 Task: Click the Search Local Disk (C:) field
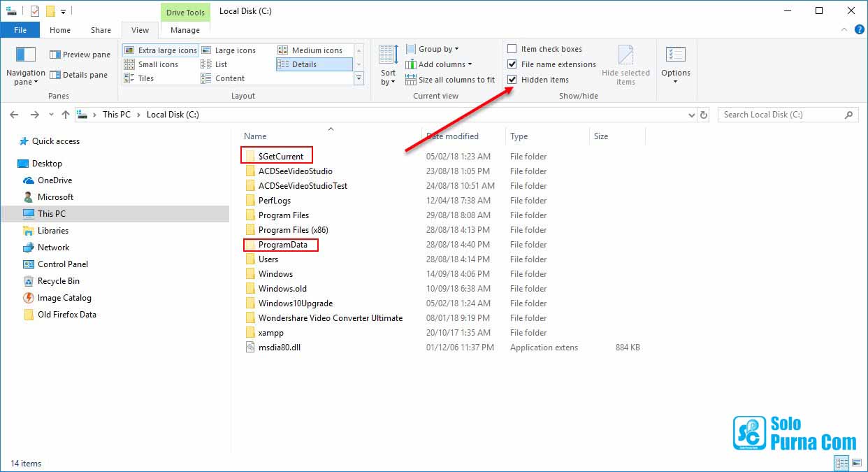click(781, 115)
